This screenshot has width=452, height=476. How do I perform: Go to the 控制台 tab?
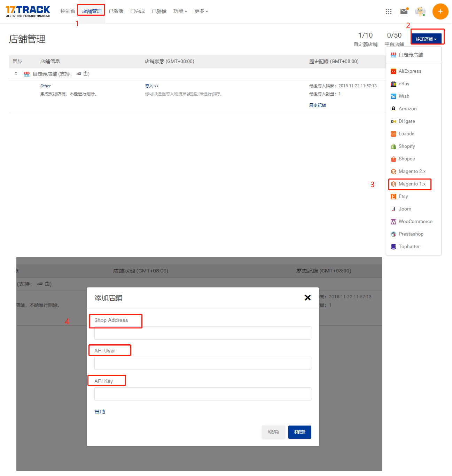pyautogui.click(x=68, y=11)
